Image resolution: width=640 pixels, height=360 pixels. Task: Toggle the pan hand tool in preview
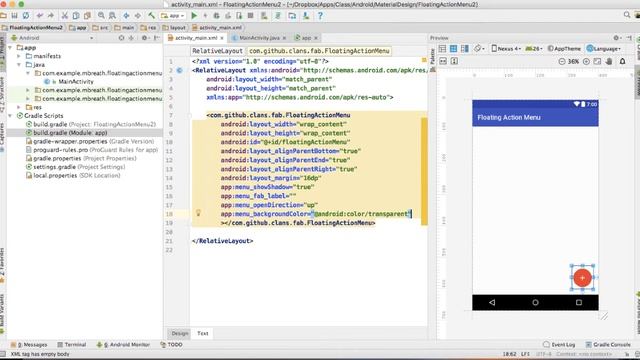(x=609, y=61)
